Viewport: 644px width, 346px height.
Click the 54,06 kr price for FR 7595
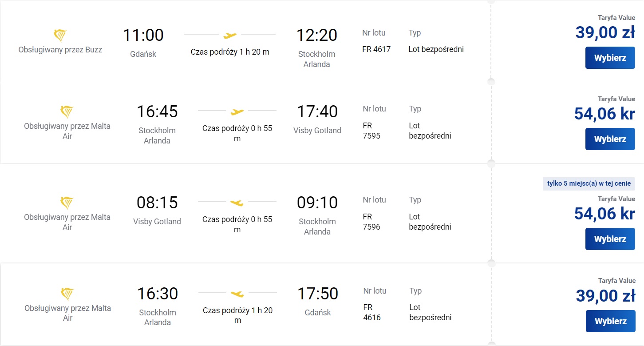click(604, 114)
